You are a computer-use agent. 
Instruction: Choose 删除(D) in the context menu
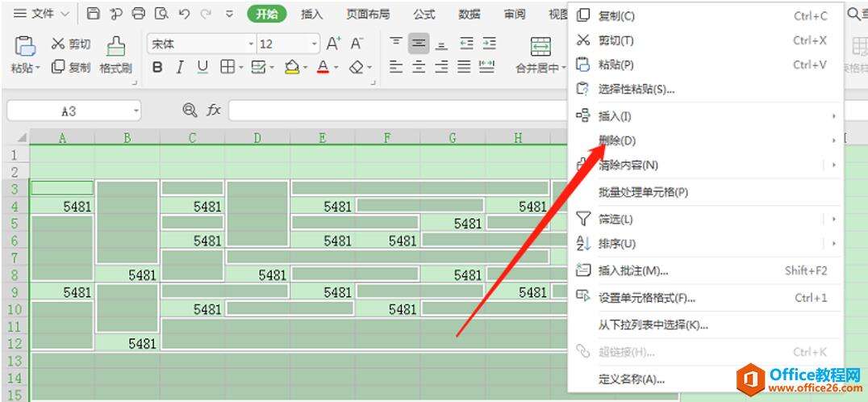[705, 140]
